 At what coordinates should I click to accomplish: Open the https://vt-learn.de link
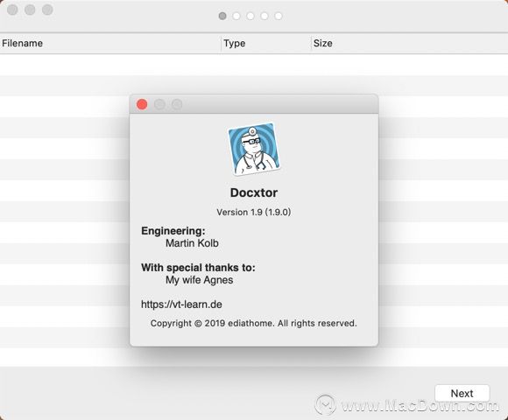tap(181, 304)
